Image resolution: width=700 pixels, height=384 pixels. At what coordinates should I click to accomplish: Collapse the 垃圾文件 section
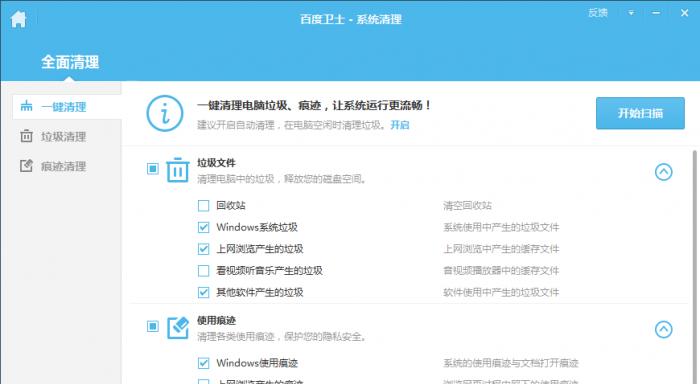click(663, 172)
